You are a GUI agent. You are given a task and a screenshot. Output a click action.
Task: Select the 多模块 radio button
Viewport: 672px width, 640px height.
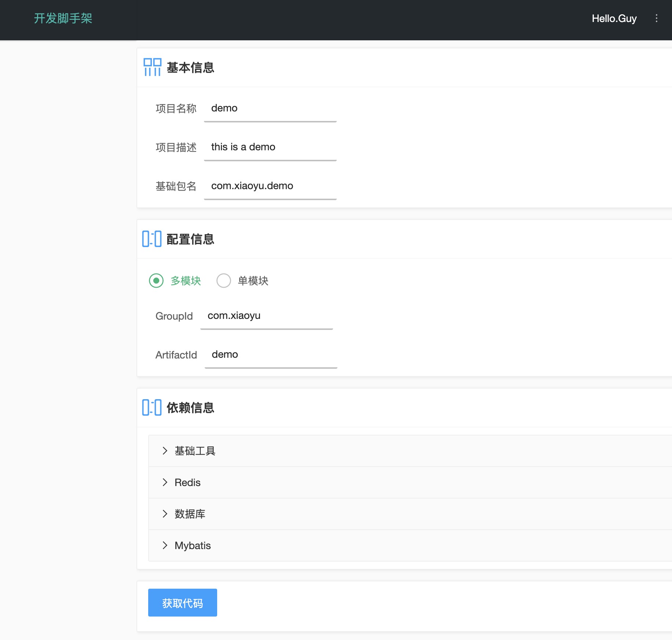156,281
